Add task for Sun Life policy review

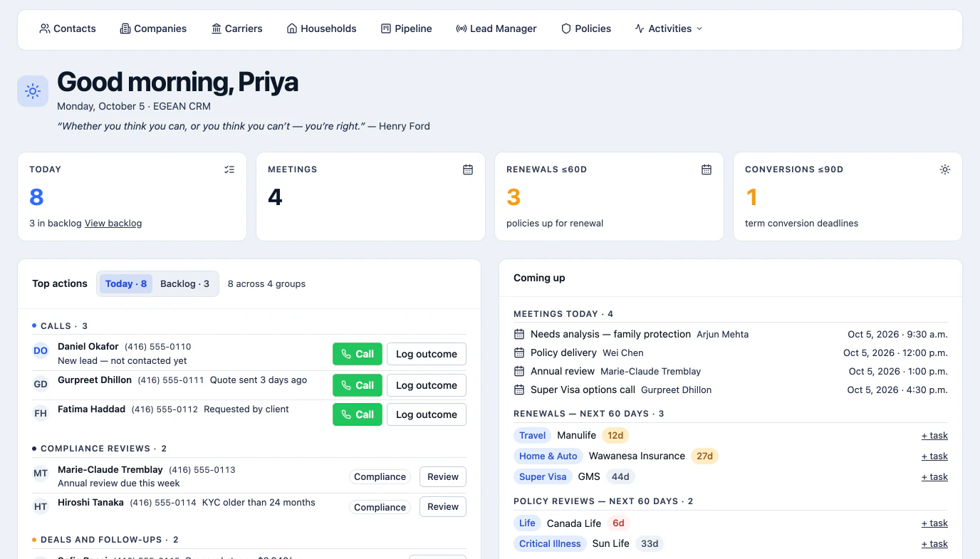[x=934, y=544]
